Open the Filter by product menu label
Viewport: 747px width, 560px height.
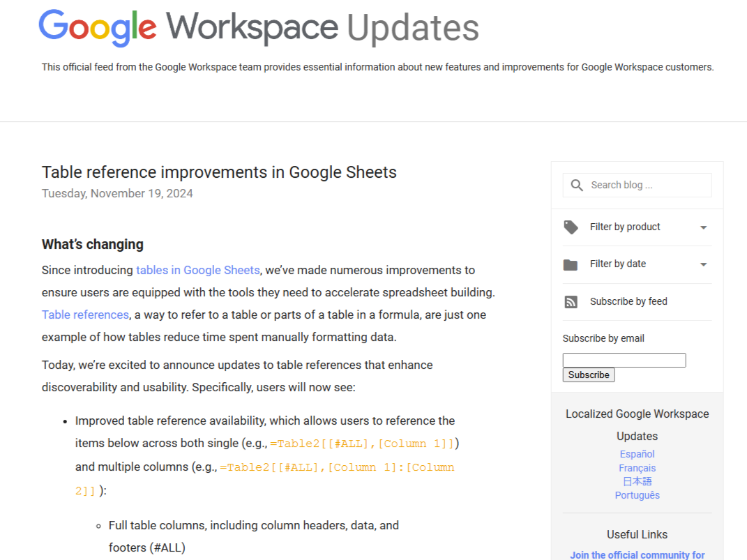[625, 227]
